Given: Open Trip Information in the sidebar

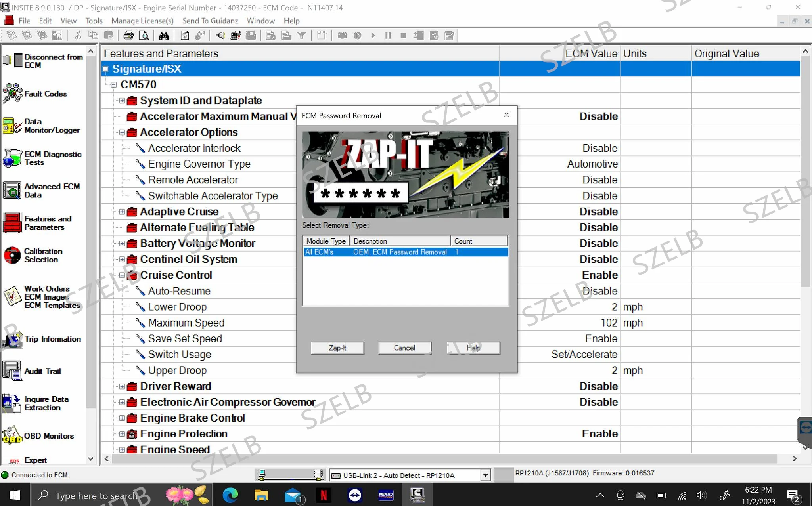Looking at the screenshot, I should [13, 339].
